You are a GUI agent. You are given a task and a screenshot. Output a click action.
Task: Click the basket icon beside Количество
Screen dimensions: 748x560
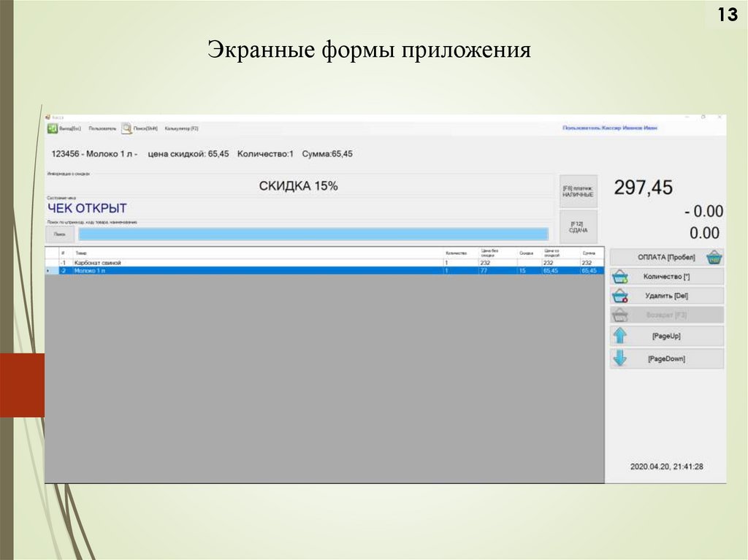point(620,277)
